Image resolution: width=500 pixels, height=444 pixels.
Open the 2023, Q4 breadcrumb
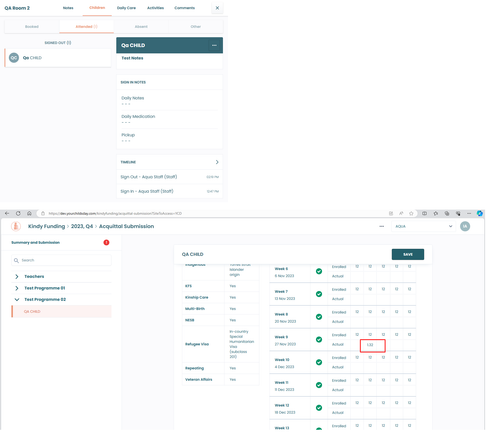coord(82,226)
